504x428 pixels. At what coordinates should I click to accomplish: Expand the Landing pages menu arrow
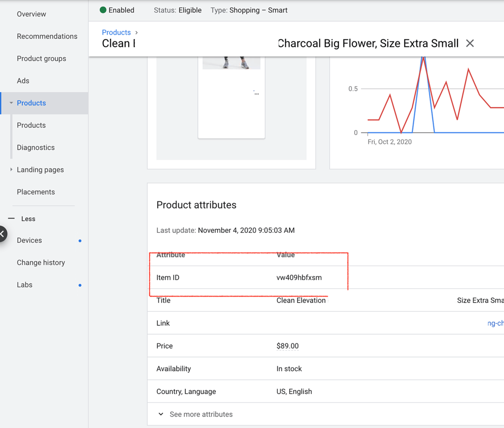click(x=11, y=170)
